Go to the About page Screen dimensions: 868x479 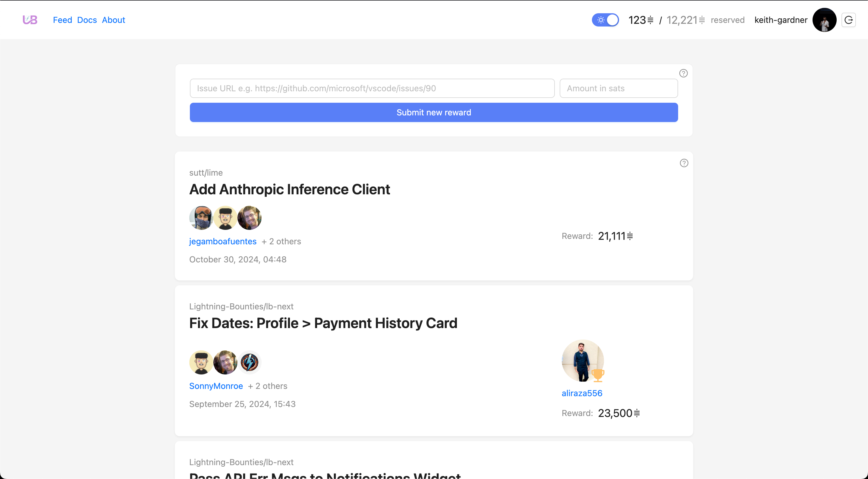click(x=114, y=20)
